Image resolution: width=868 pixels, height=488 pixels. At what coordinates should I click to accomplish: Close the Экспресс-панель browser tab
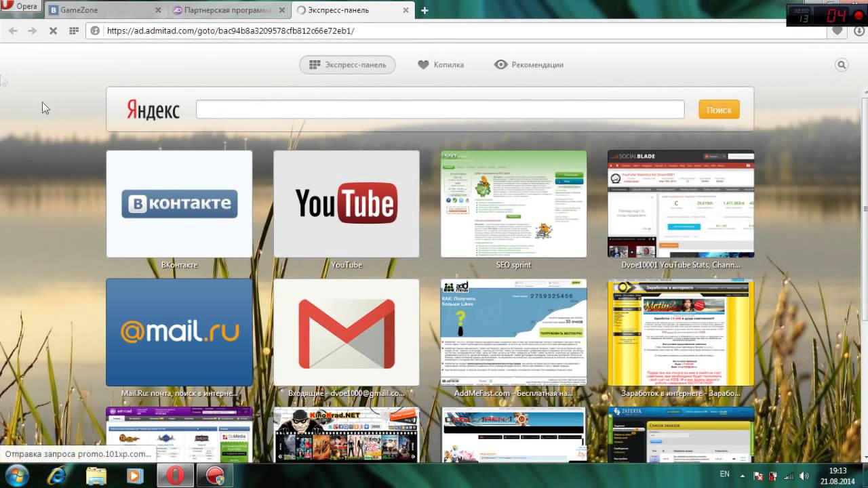[x=406, y=10]
